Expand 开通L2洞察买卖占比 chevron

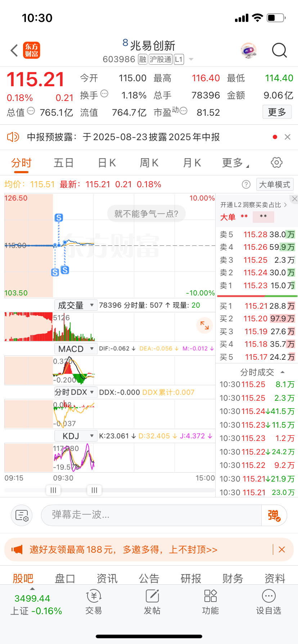[285, 205]
